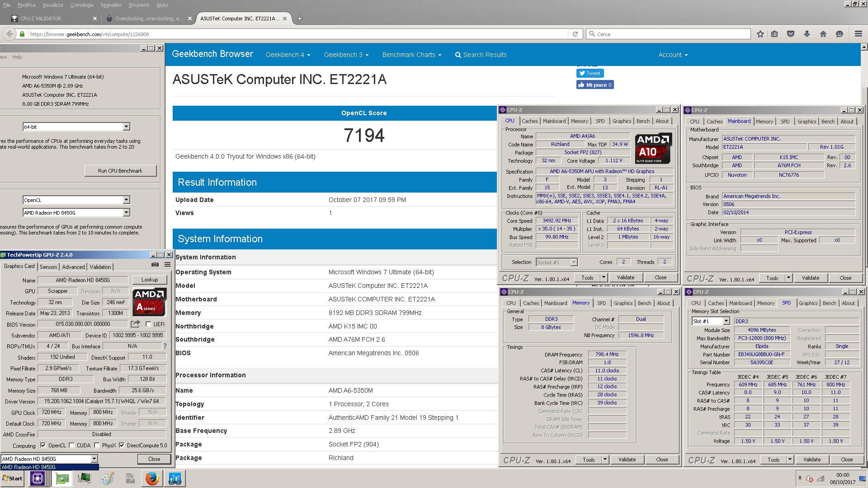This screenshot has height=488, width=868.
Task: Click the back arrow in Firefox
Action: coord(9,34)
